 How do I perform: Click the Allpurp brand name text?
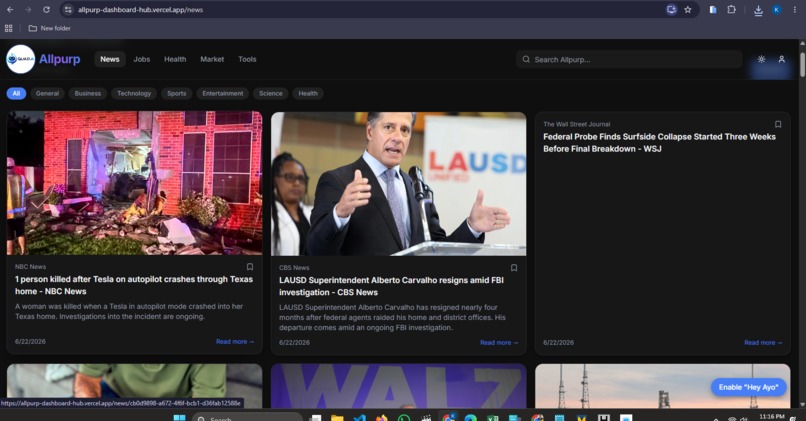point(60,59)
